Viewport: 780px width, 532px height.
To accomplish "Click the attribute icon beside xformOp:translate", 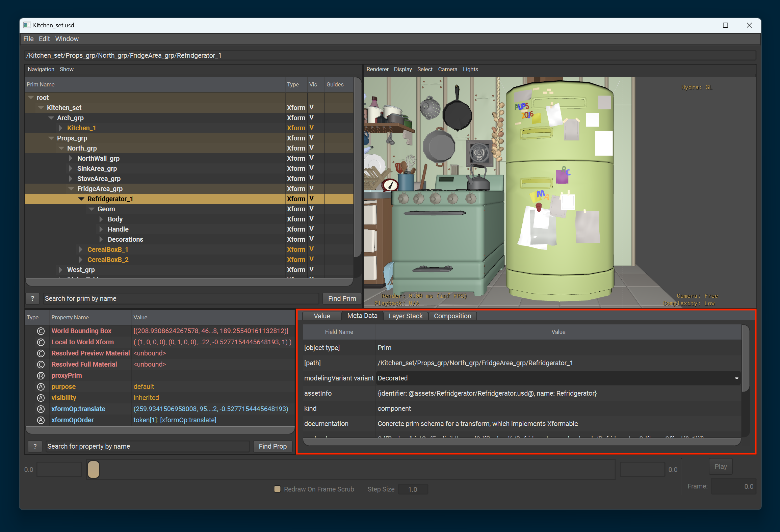I will point(41,409).
